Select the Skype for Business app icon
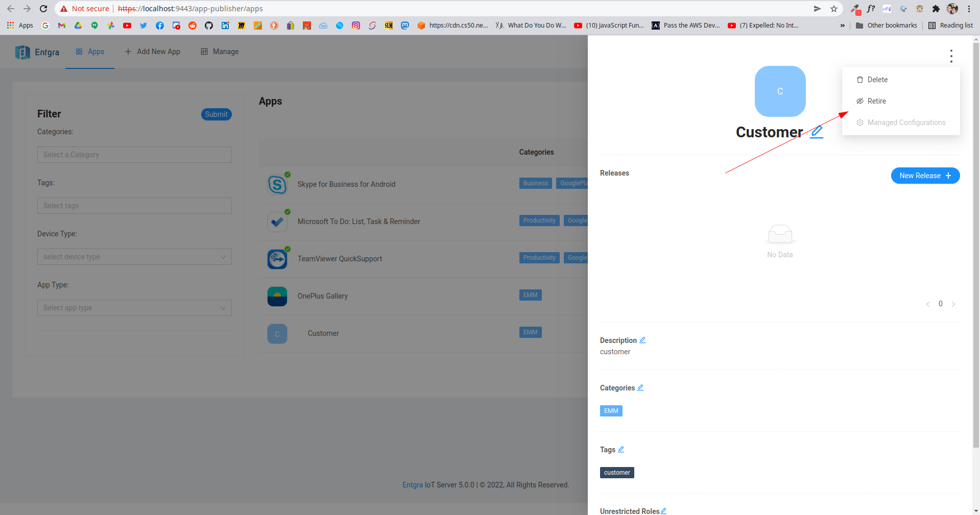 [x=277, y=184]
